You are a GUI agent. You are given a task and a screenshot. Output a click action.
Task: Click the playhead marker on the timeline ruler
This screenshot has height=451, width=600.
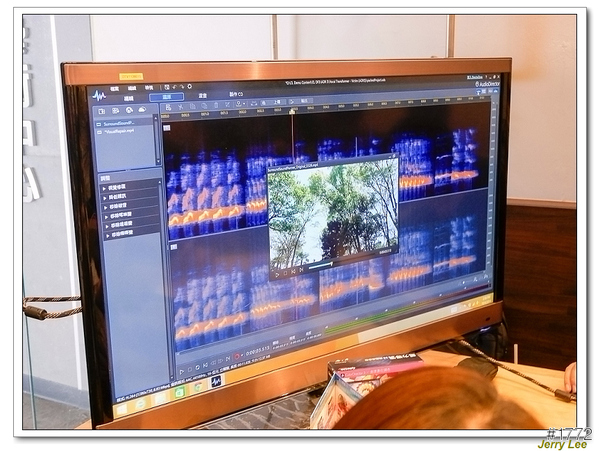292,112
